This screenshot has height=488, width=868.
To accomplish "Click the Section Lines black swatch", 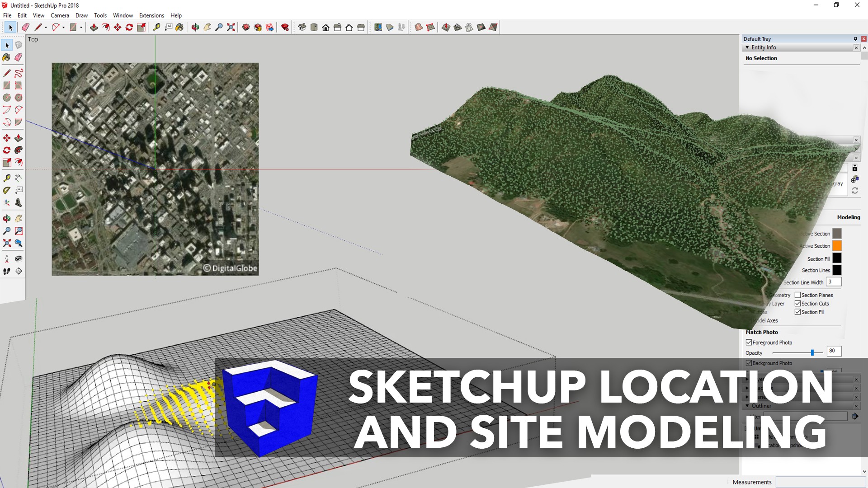I will tap(837, 270).
